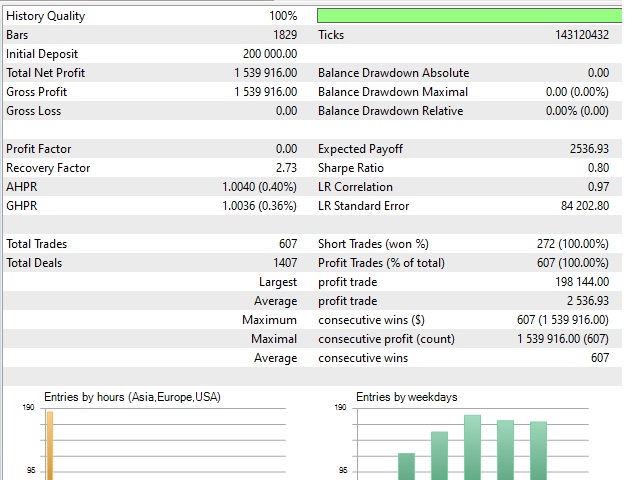Screen dimensions: 640x480
Task: Select the Total Trades value 607
Action: 288,244
